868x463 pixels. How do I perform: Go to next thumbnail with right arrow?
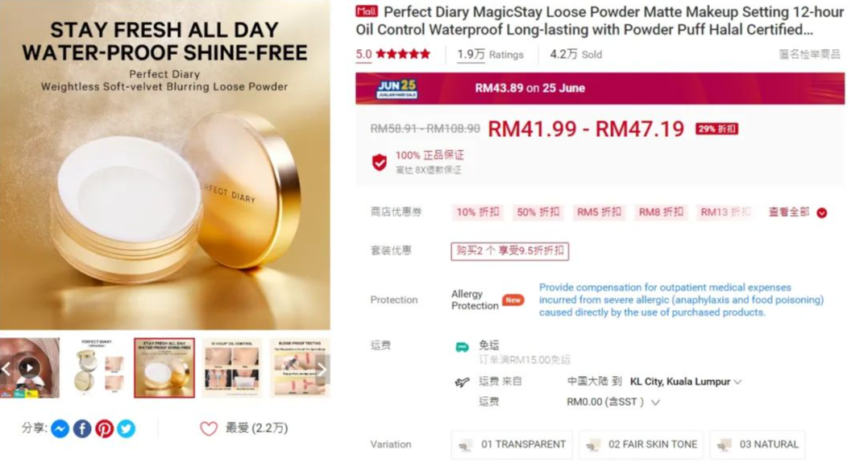(x=322, y=369)
